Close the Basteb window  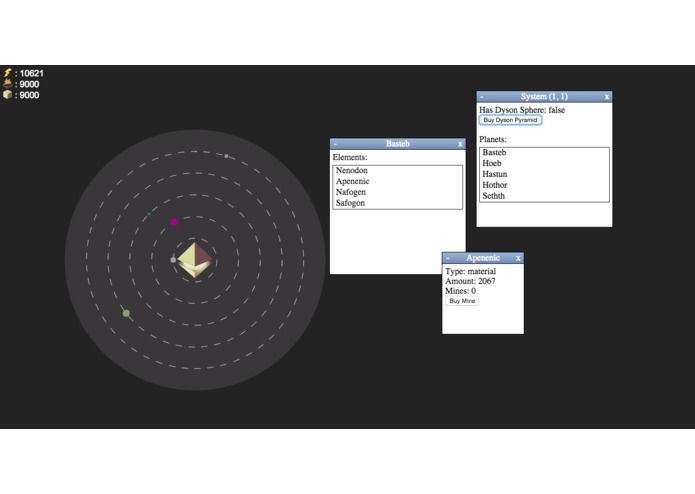click(x=460, y=144)
